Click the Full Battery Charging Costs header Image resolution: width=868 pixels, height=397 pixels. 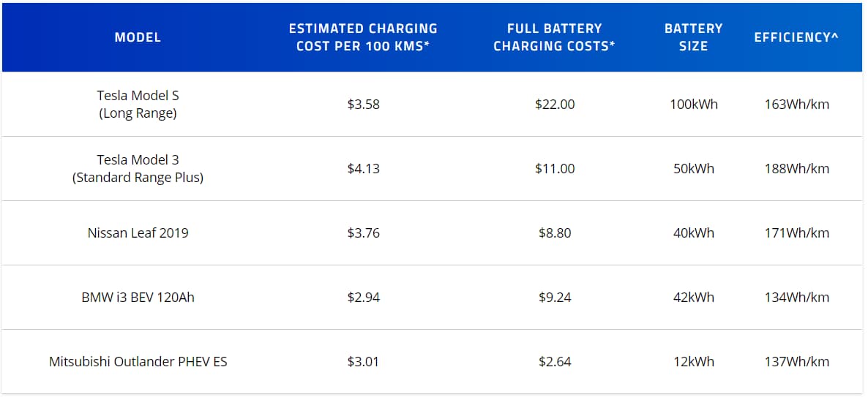(554, 37)
